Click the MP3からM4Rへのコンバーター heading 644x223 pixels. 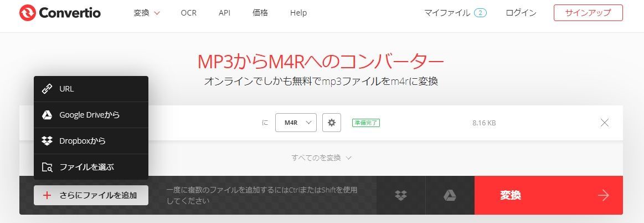point(321,62)
